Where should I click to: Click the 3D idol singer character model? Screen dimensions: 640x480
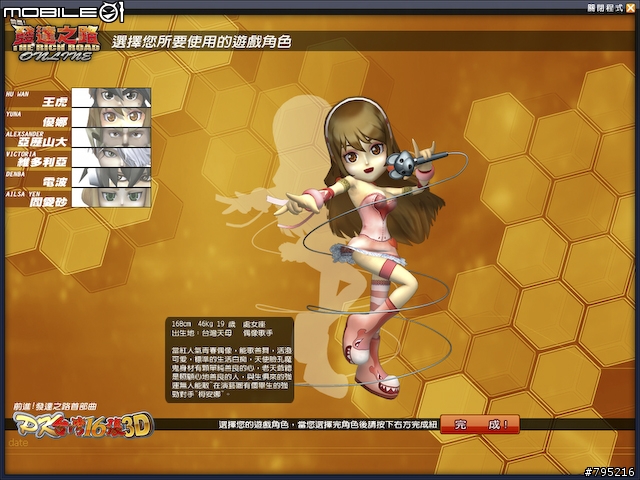(367, 249)
